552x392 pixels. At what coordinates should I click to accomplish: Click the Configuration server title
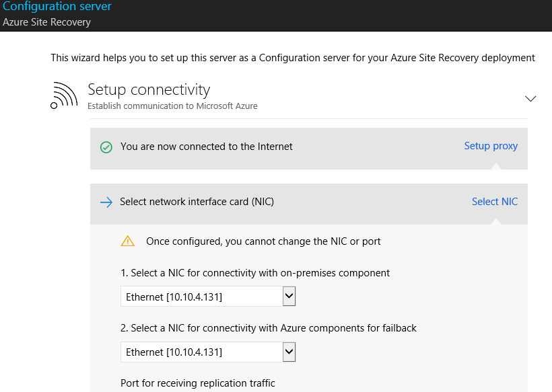click(57, 6)
